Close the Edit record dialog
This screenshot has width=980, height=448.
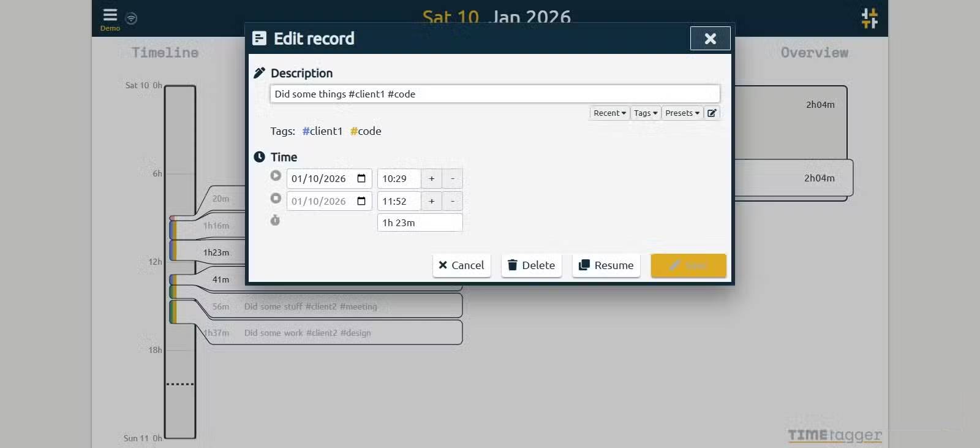click(x=710, y=39)
